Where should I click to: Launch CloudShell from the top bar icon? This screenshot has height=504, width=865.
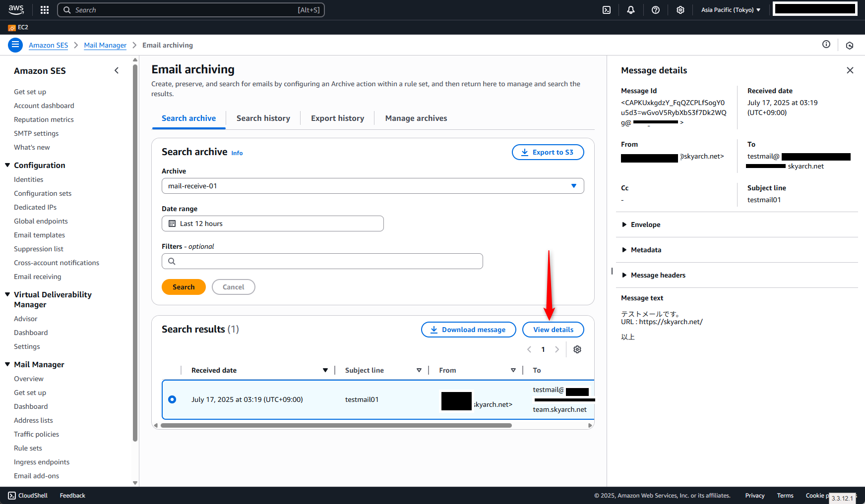[x=606, y=10]
